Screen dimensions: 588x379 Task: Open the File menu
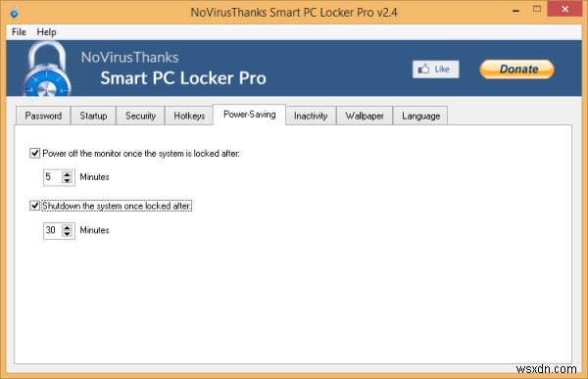[x=19, y=32]
